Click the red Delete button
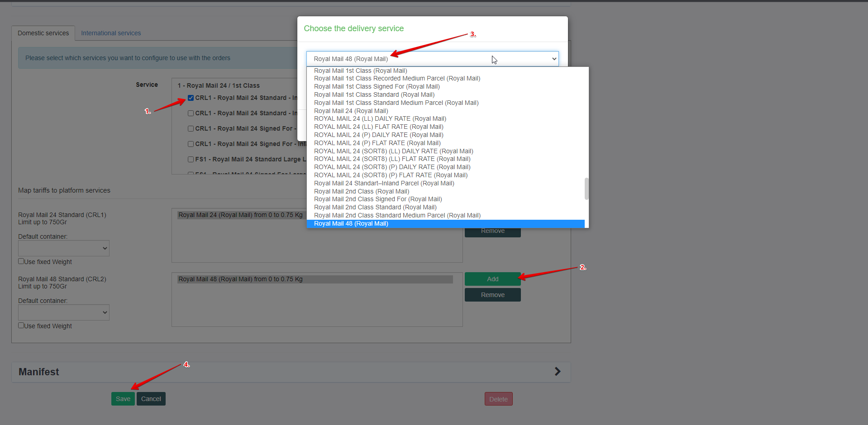868x425 pixels. click(x=498, y=399)
